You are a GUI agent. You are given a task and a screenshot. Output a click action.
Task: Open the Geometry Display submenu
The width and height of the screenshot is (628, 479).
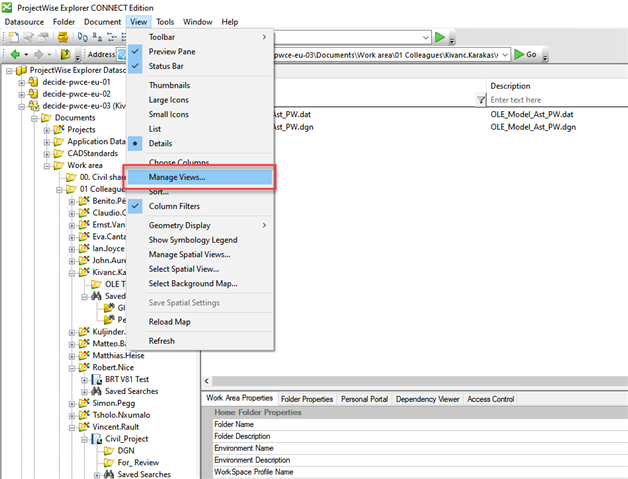click(200, 225)
